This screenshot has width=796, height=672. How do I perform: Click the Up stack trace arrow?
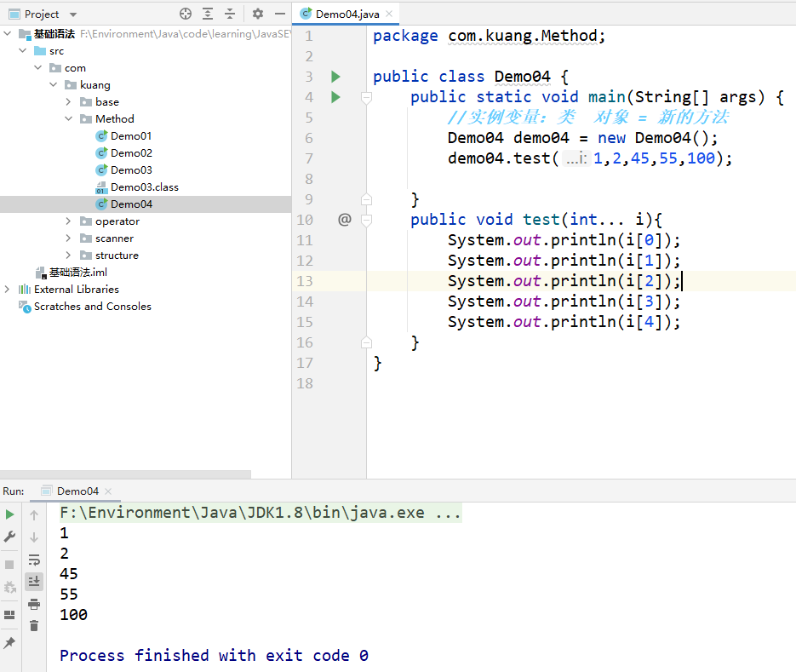click(x=34, y=515)
